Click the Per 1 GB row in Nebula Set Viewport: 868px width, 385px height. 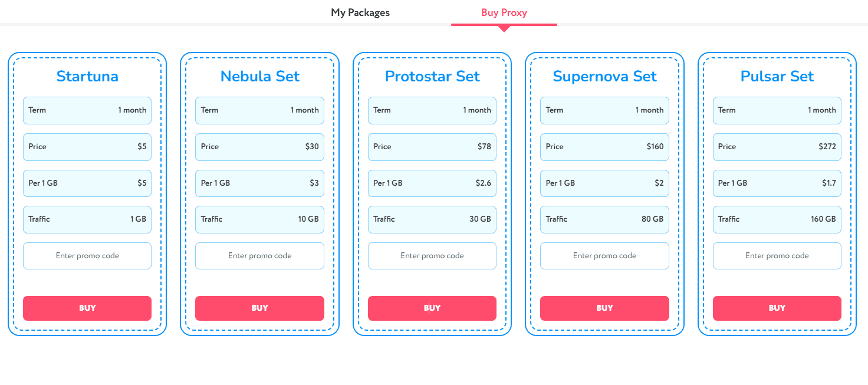(x=259, y=183)
